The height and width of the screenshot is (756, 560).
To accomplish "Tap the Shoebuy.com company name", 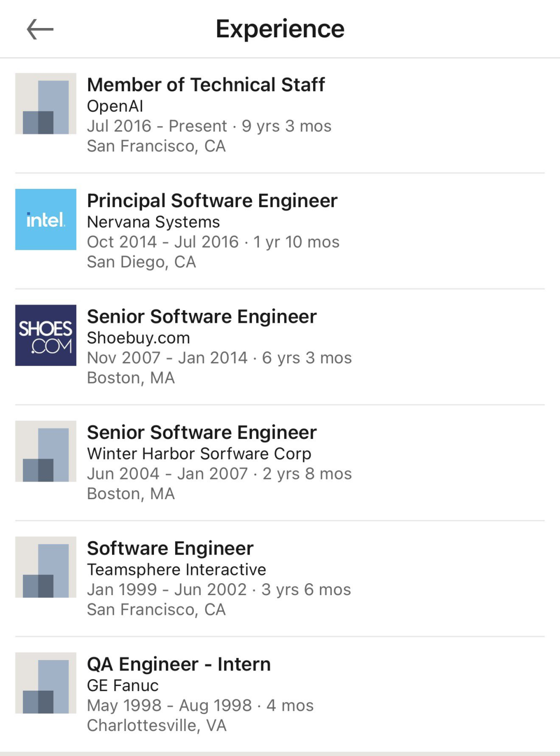I will (x=138, y=338).
